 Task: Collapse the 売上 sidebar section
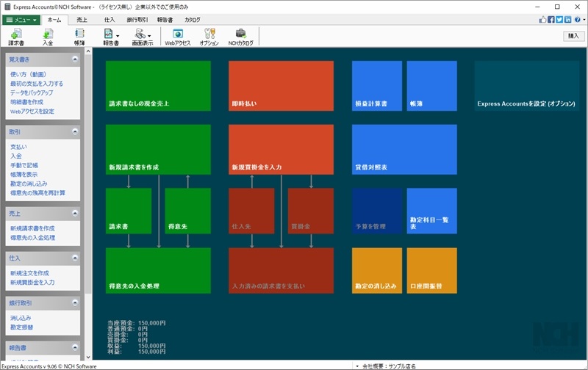coord(75,213)
